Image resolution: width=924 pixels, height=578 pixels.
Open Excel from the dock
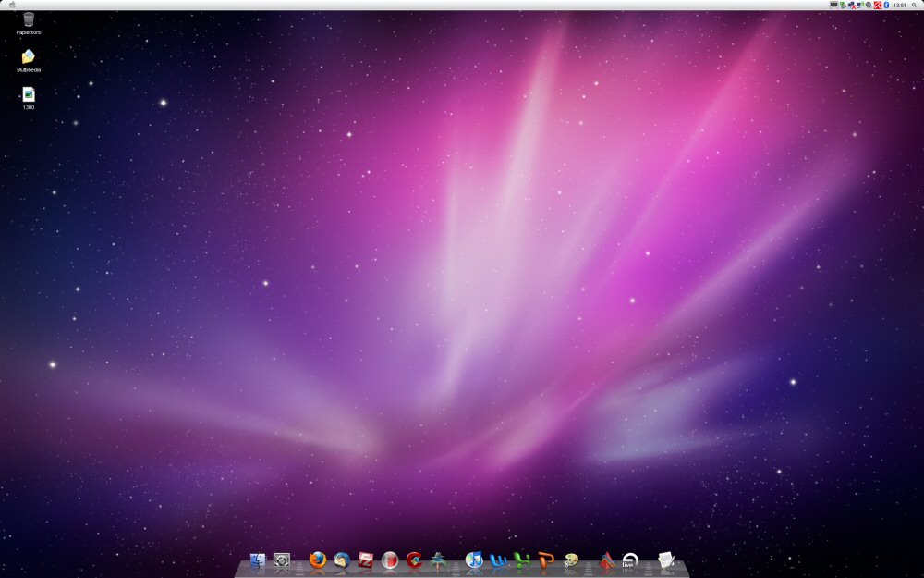pyautogui.click(x=523, y=560)
